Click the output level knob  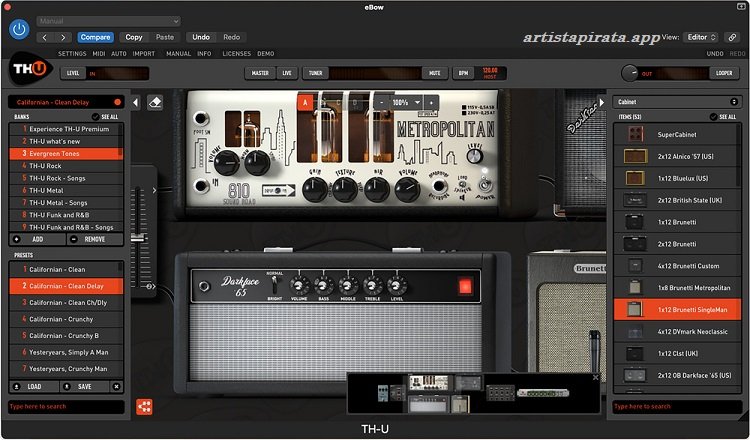click(631, 73)
